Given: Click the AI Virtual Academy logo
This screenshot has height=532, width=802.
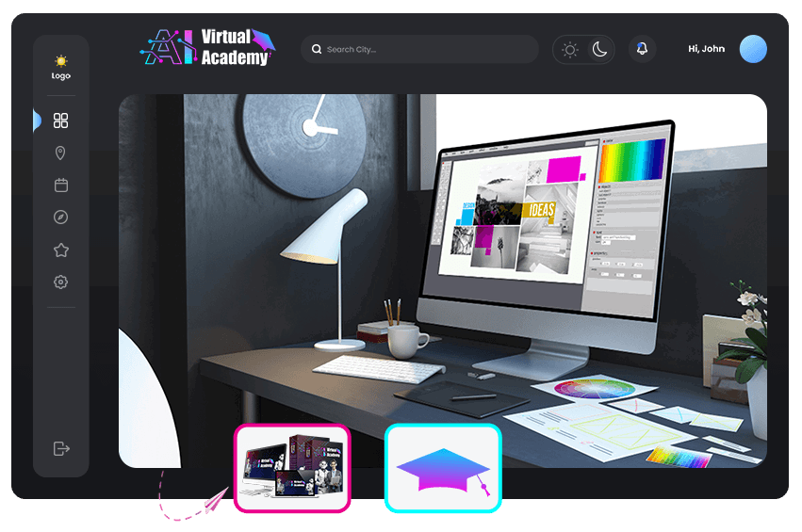Looking at the screenshot, I should (208, 48).
